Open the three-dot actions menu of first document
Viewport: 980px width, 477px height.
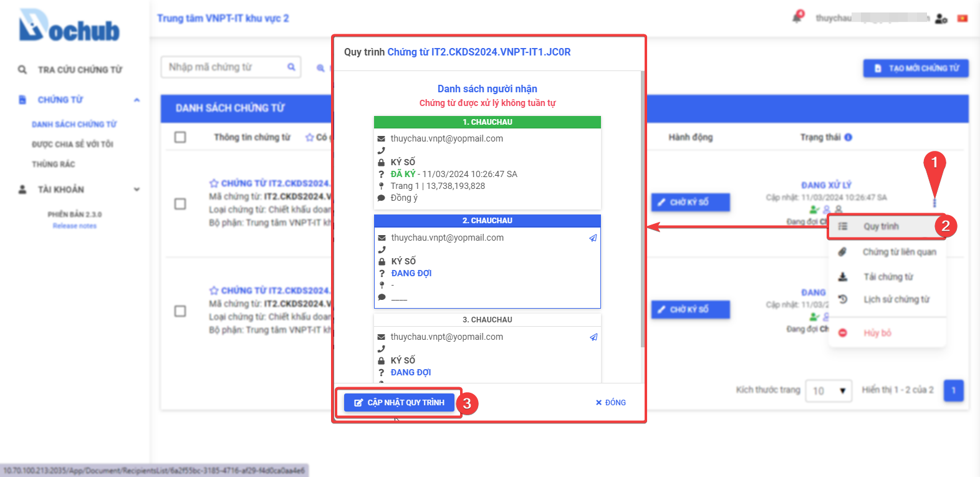pyautogui.click(x=934, y=203)
